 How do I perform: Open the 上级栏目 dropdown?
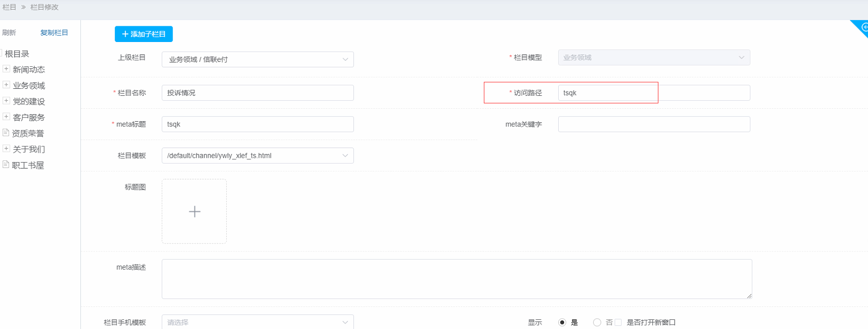(x=258, y=59)
